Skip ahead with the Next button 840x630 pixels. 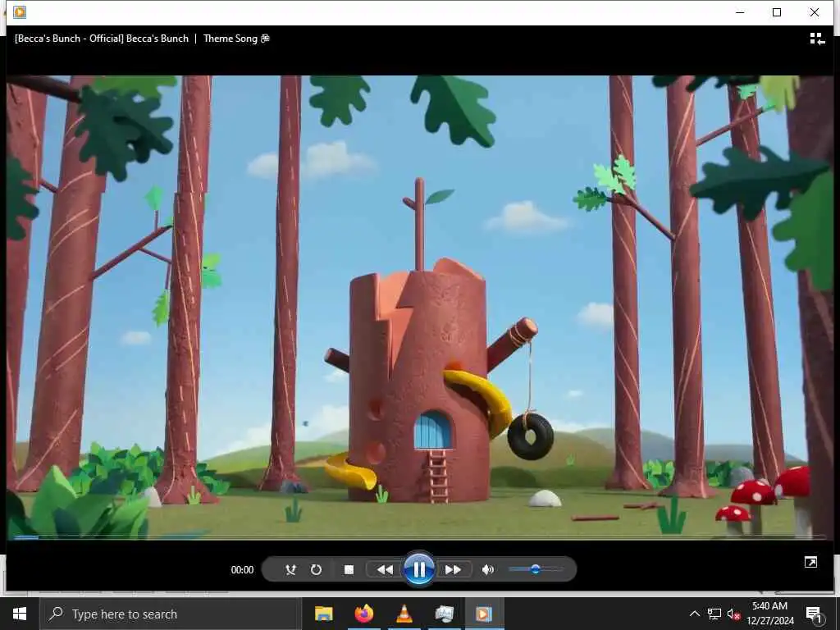coord(453,569)
